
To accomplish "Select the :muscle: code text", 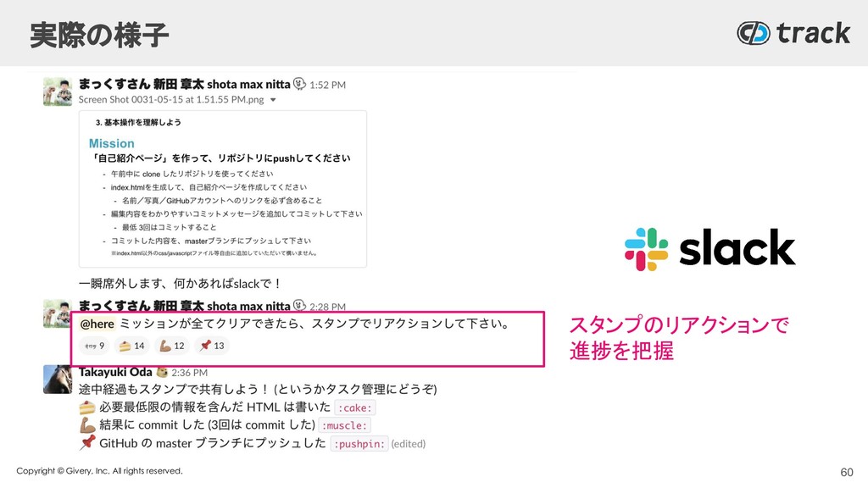I will point(344,426).
